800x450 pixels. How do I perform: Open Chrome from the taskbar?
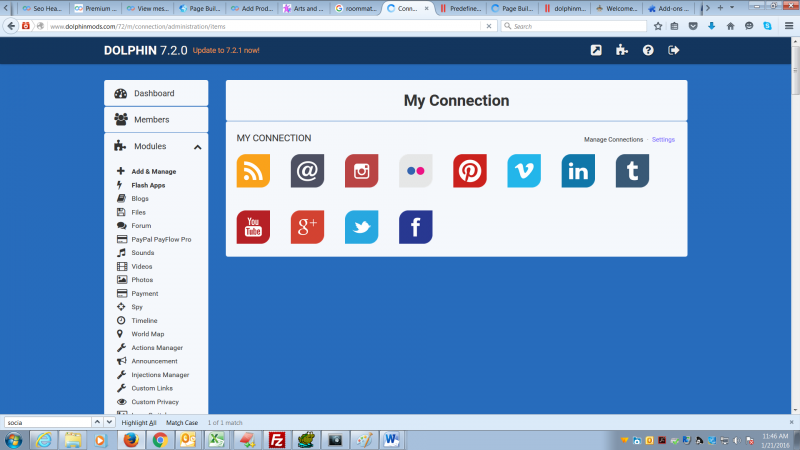160,440
